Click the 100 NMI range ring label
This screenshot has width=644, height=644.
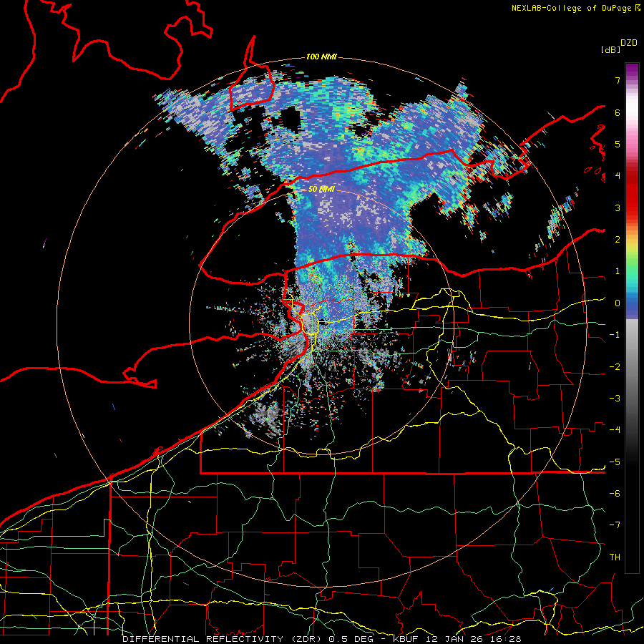point(321,57)
